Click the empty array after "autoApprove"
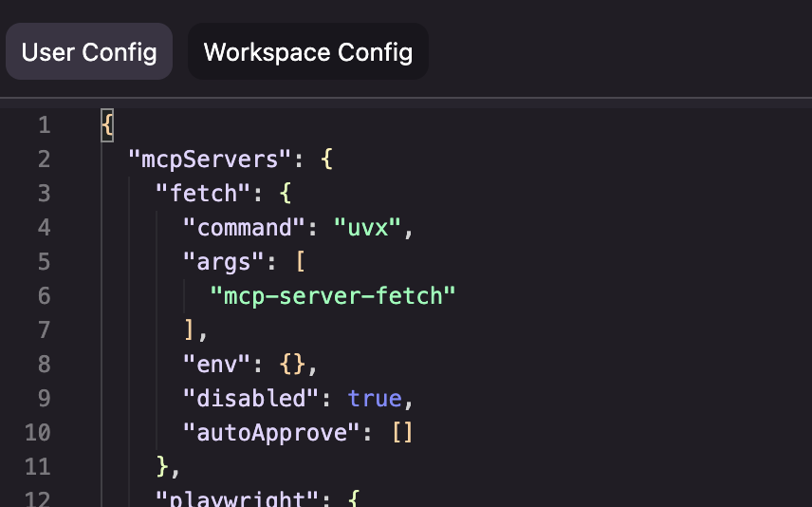 pos(402,432)
